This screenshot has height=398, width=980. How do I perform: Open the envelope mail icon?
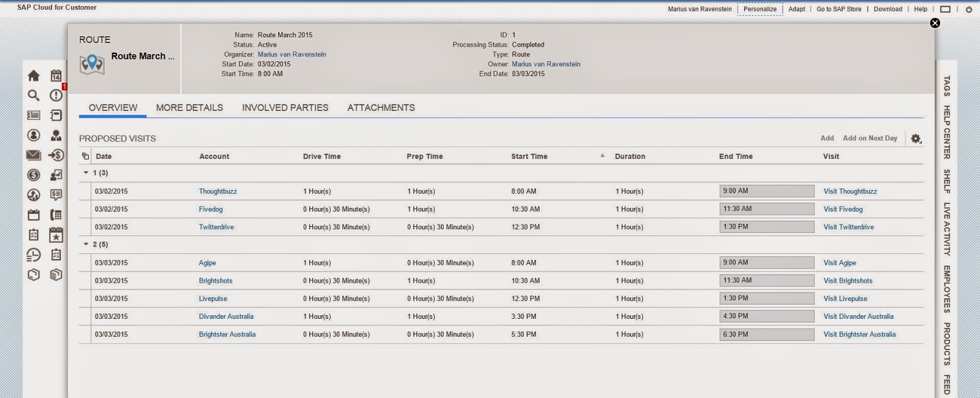[34, 155]
